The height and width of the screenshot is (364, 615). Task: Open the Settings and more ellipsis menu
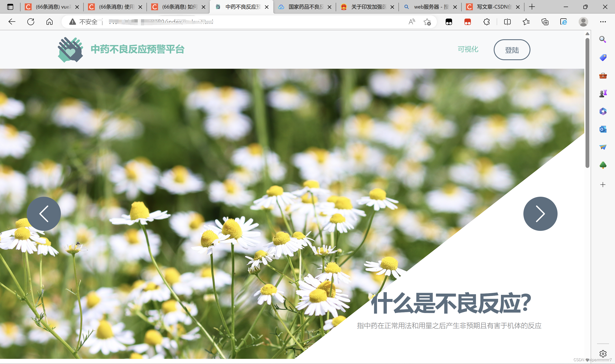point(603,22)
